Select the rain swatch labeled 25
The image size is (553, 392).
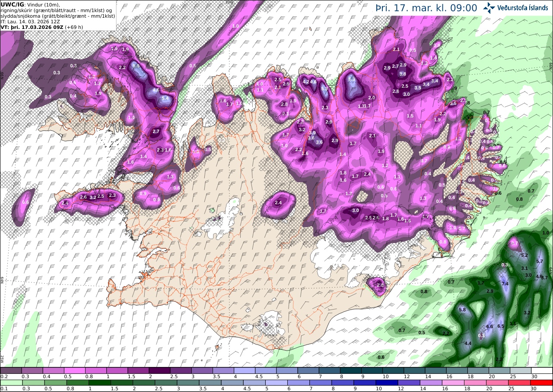coord(520,383)
